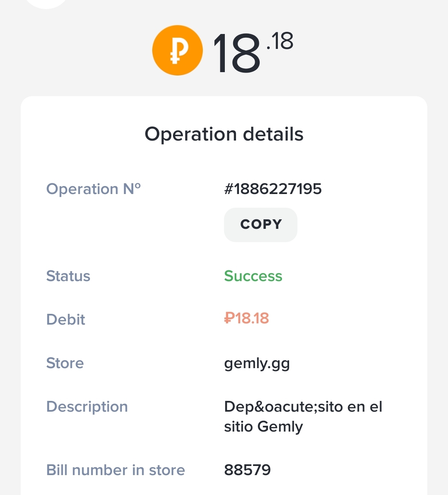Screen dimensions: 448x495
Task: Click the bill number 88579
Action: (x=247, y=470)
